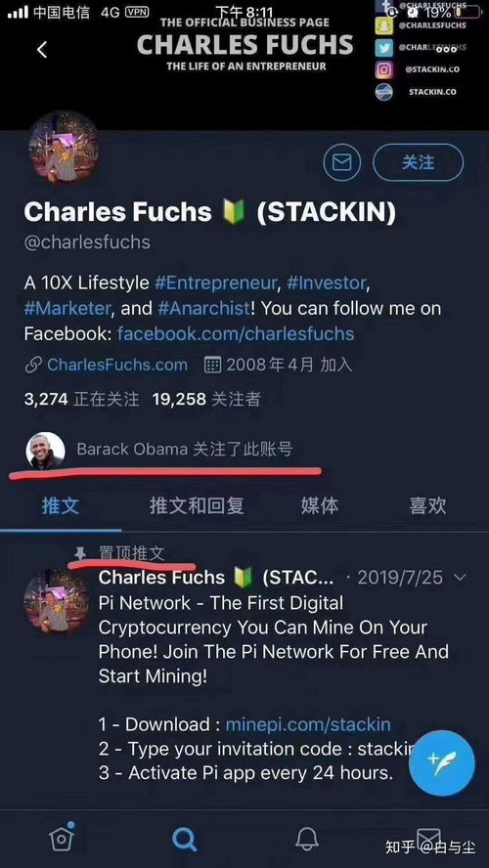This screenshot has height=868, width=489.
Task: Open the Messages envelope tab in bottom bar
Action: (x=428, y=840)
